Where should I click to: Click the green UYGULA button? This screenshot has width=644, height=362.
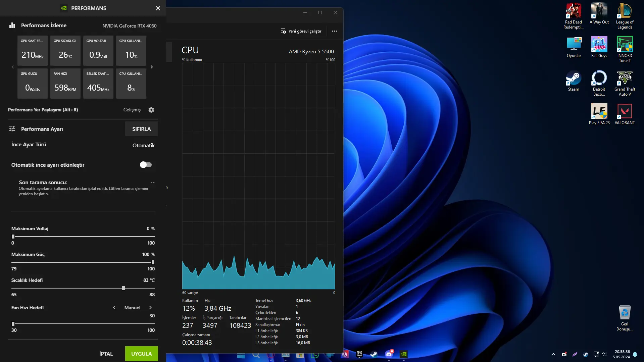coord(142,354)
